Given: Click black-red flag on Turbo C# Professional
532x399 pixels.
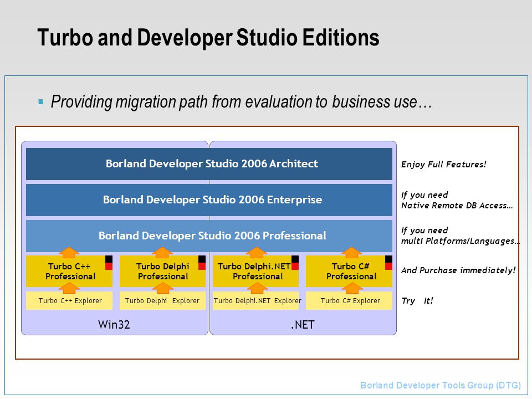Looking at the screenshot, I should (x=388, y=263).
